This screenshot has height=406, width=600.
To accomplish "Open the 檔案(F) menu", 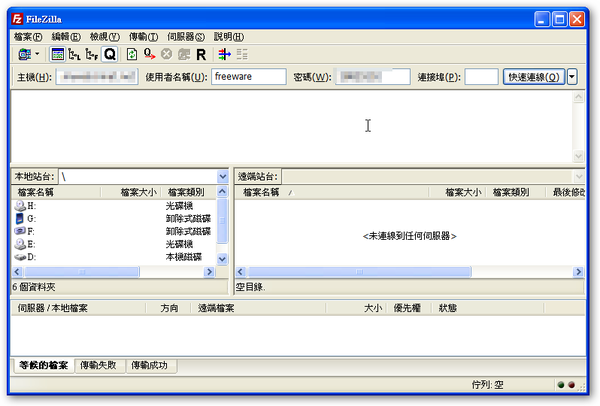I will click(28, 37).
